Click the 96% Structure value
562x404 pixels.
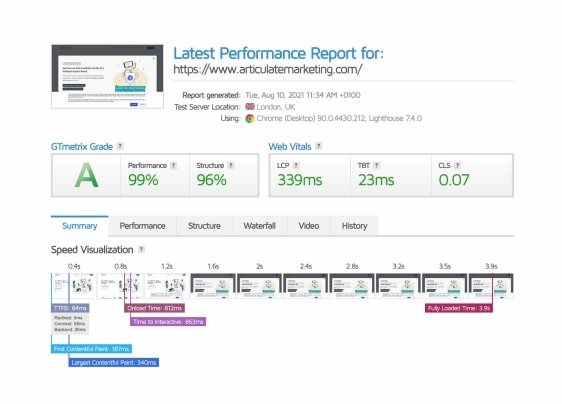pos(211,180)
